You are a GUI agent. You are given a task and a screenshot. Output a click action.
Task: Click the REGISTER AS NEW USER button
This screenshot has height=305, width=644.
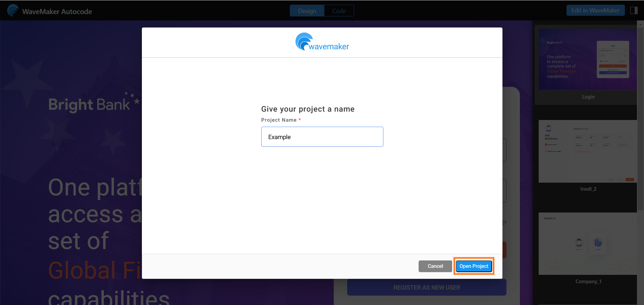coord(426,287)
